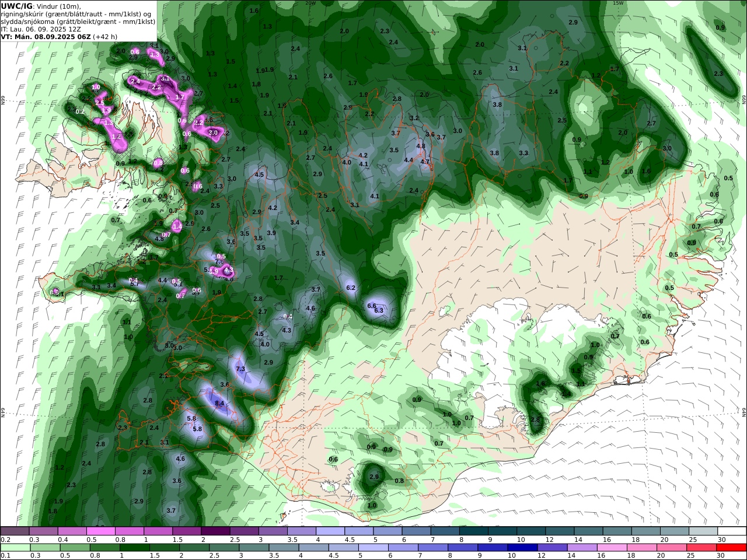Screen dimensions: 747x560
Task: Click the 'rigning/skúrir' legend description line
Action: (76, 13)
